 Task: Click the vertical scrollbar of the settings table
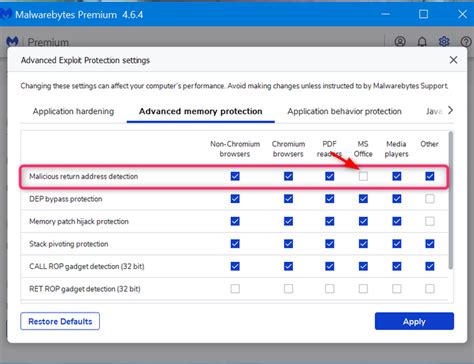451,200
